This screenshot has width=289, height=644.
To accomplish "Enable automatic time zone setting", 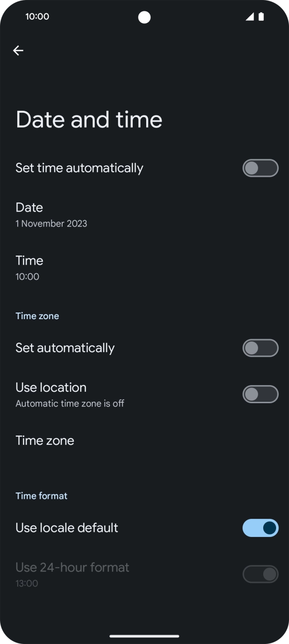I will coord(260,348).
